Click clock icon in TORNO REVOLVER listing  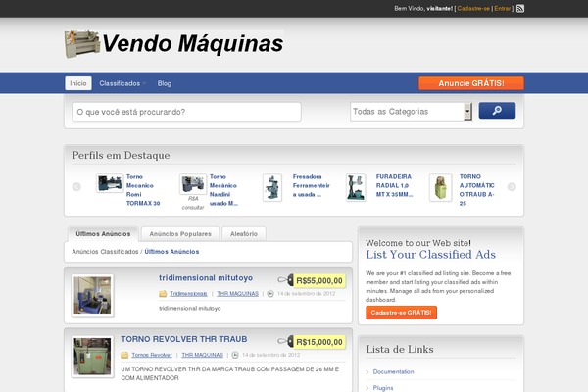pyautogui.click(x=235, y=355)
